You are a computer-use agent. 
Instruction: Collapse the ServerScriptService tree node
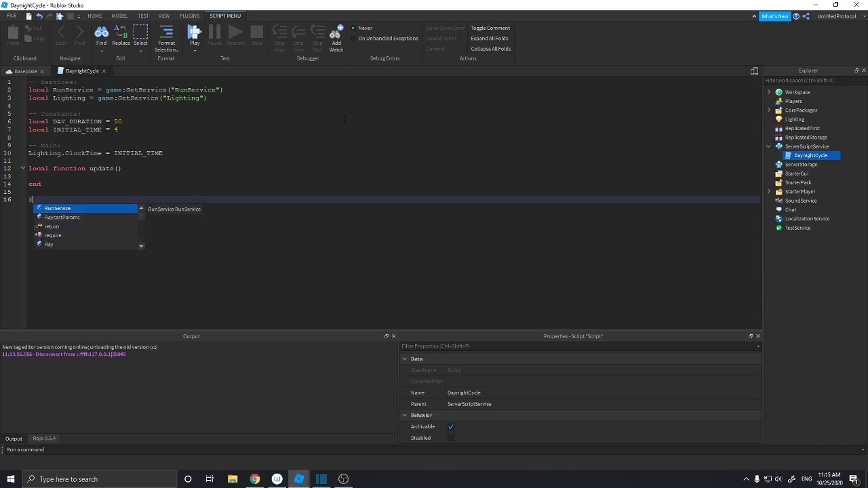[x=769, y=146]
